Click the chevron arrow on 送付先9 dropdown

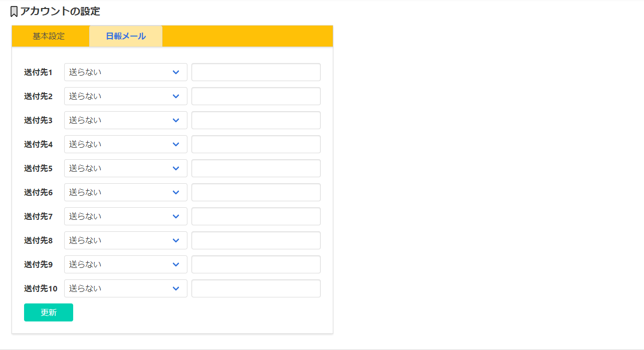click(x=176, y=264)
